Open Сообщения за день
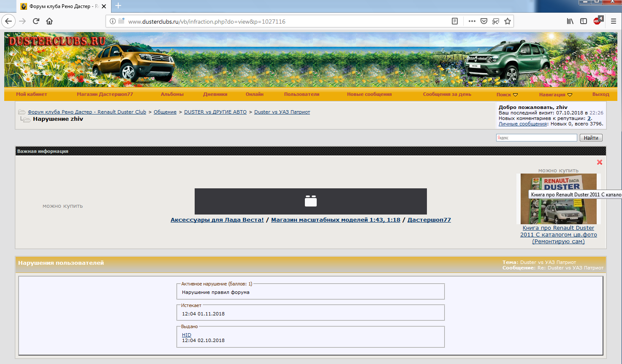The image size is (622, 364). 447,94
